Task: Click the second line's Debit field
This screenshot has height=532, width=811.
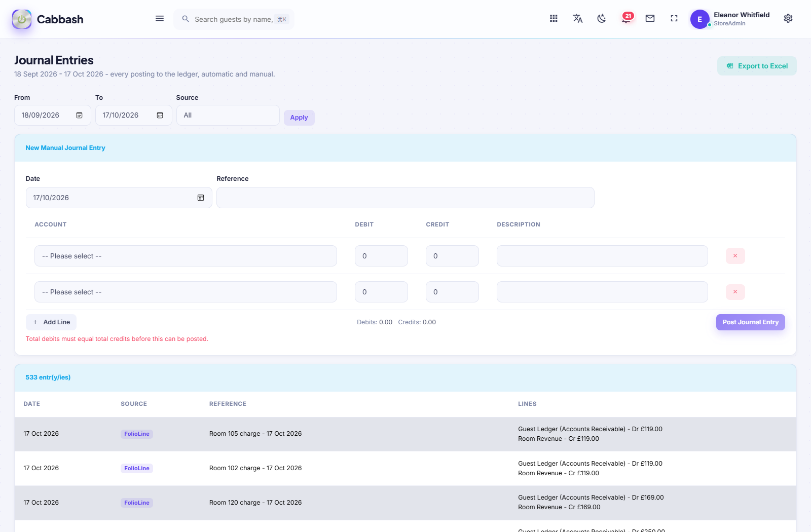Action: tap(381, 292)
